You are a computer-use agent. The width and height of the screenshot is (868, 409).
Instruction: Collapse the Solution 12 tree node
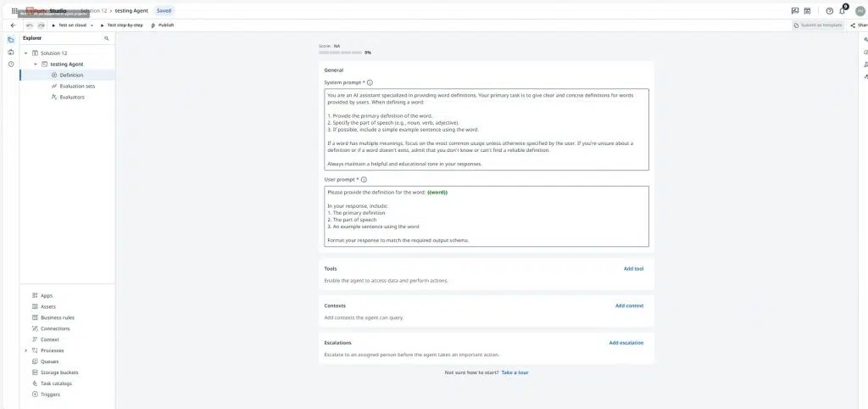(26, 53)
